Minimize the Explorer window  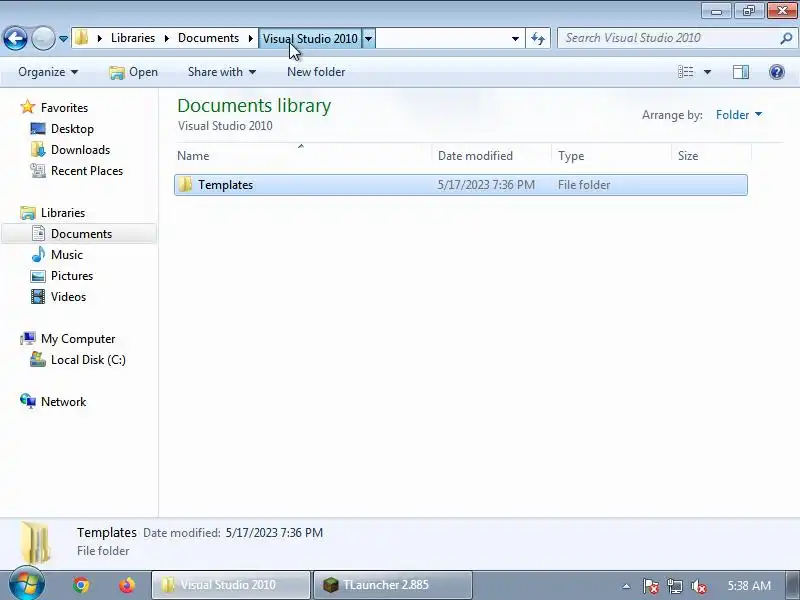(716, 11)
